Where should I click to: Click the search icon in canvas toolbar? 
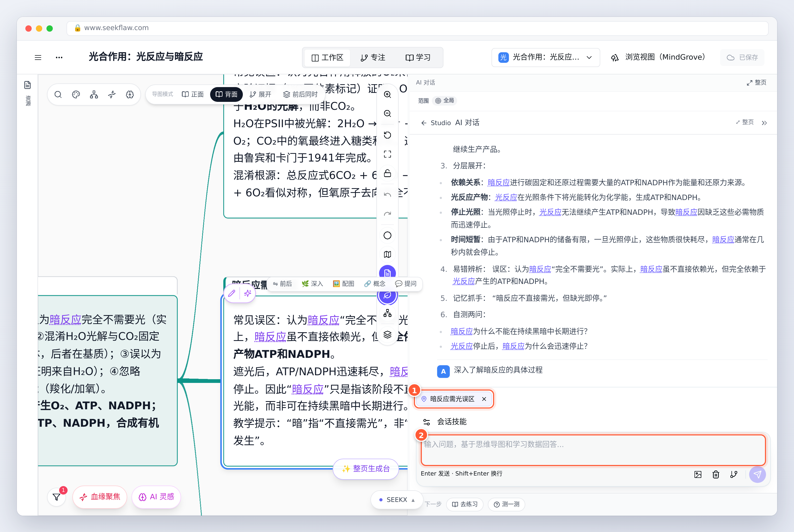point(58,94)
